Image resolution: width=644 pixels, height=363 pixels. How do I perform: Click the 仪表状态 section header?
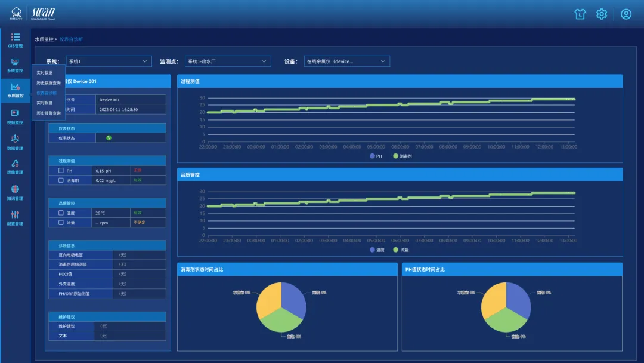pyautogui.click(x=107, y=128)
